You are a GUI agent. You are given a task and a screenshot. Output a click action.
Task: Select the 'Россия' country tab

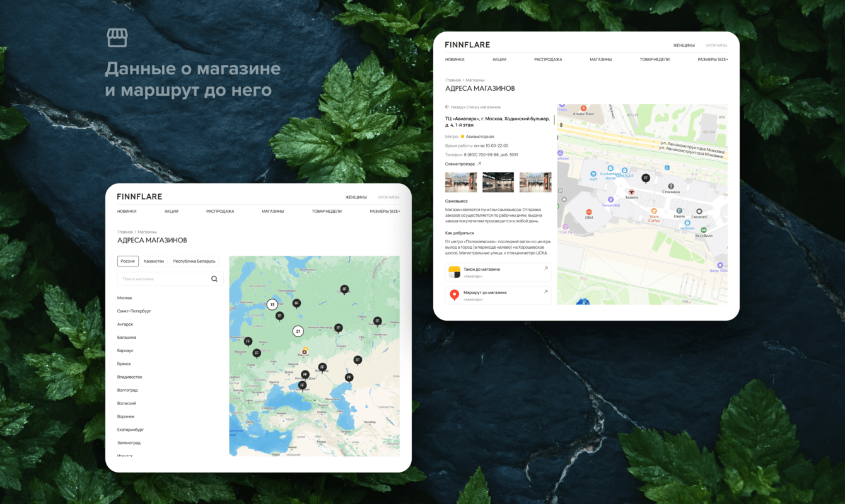coord(128,261)
